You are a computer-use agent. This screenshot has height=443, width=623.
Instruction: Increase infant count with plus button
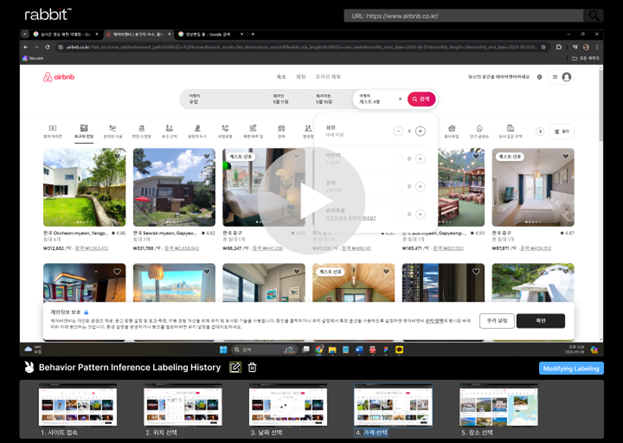pos(420,187)
